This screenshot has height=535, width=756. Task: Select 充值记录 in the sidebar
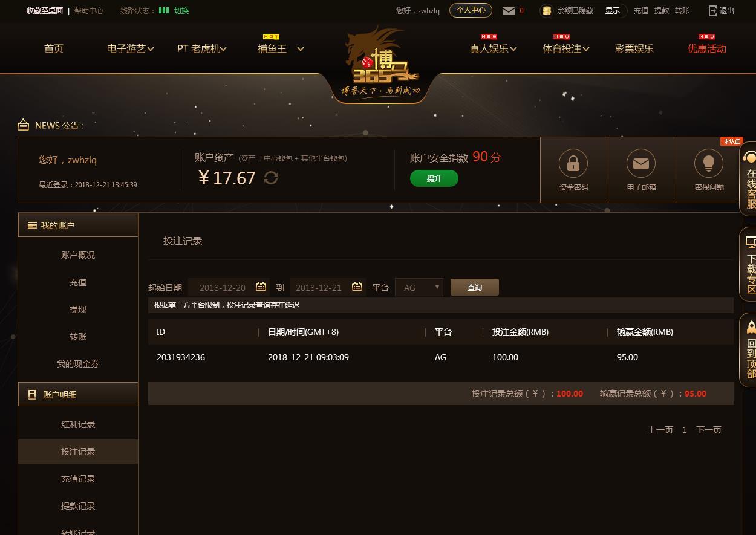point(78,479)
